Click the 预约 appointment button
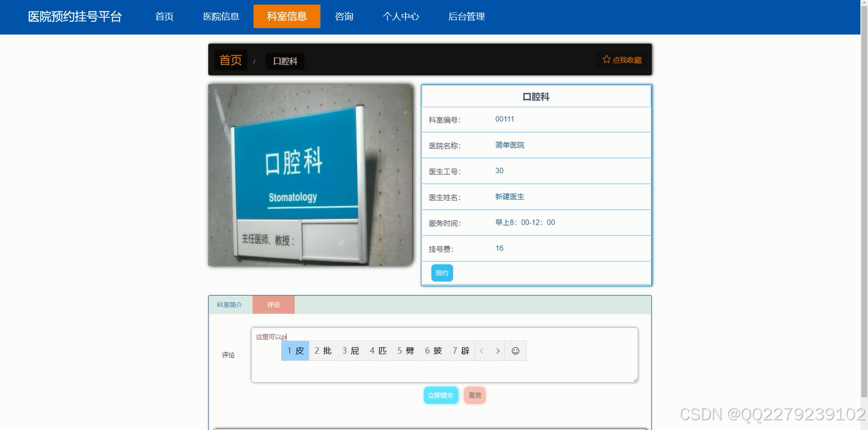The image size is (868, 430). (441, 273)
